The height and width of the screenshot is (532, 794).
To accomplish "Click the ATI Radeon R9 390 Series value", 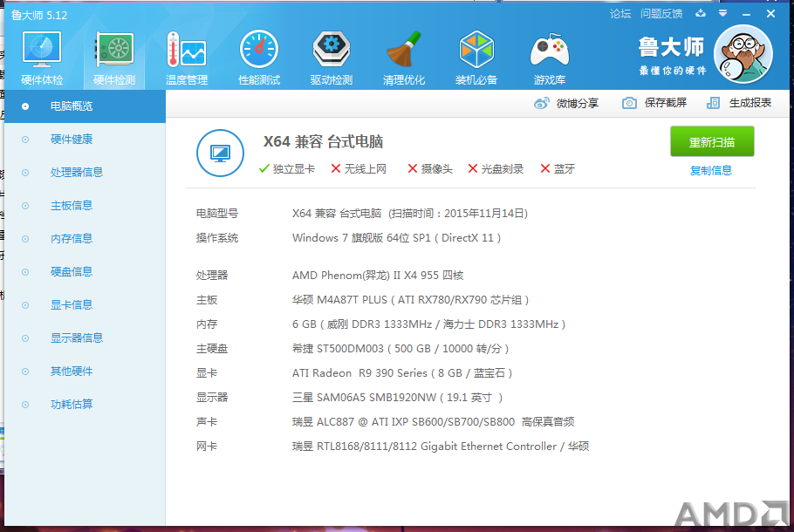I will click(x=402, y=373).
